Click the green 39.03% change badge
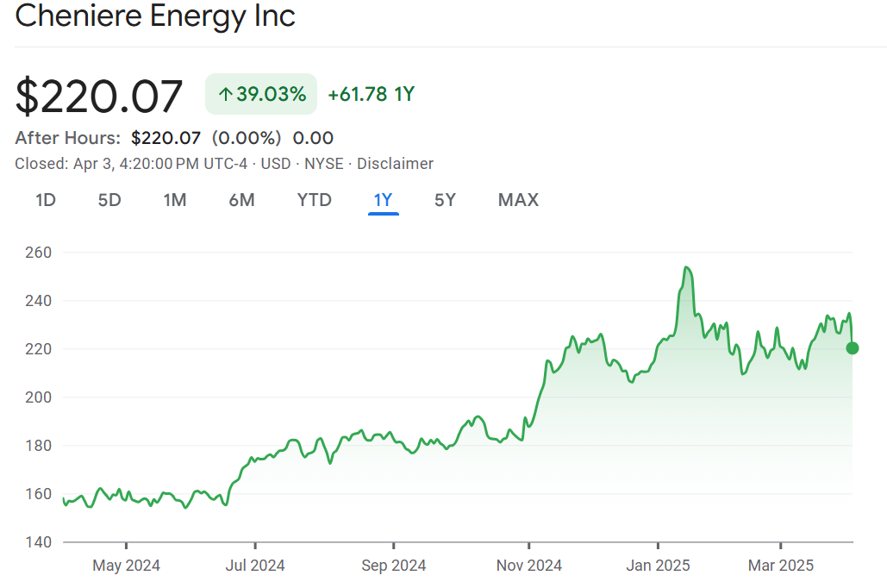Image resolution: width=887 pixels, height=588 pixels. pyautogui.click(x=261, y=94)
